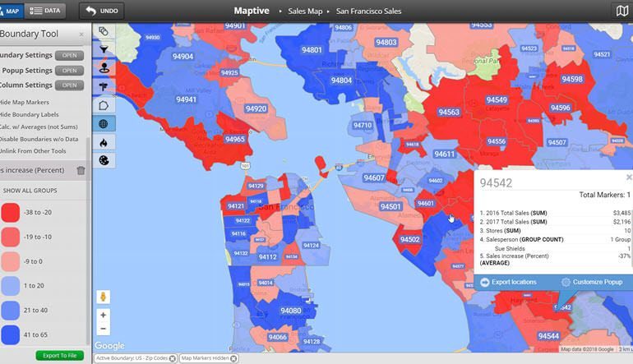This screenshot has width=633, height=364.
Task: Remove Active Boundary: US - Zip Codes tag
Action: pos(173,358)
